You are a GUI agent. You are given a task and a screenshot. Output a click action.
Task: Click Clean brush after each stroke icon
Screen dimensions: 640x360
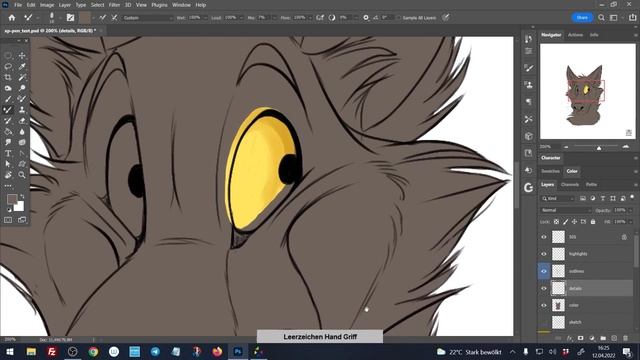114,18
